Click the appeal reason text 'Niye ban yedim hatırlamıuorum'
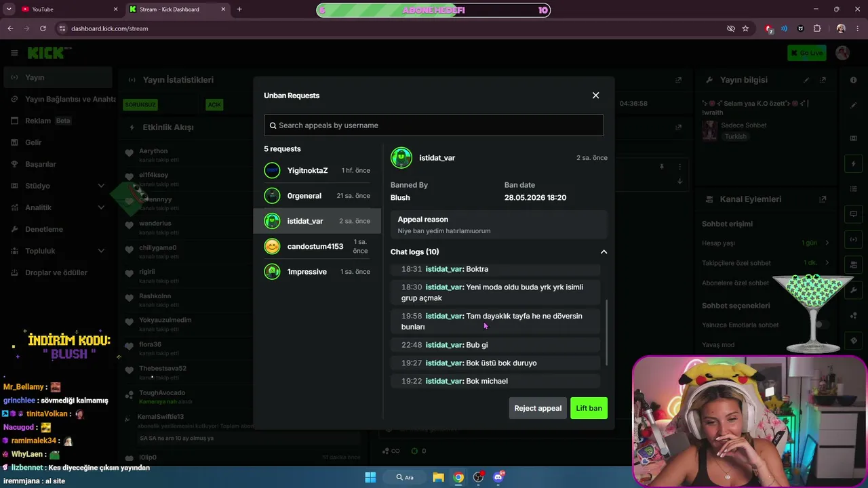The image size is (868, 488). [x=444, y=231]
